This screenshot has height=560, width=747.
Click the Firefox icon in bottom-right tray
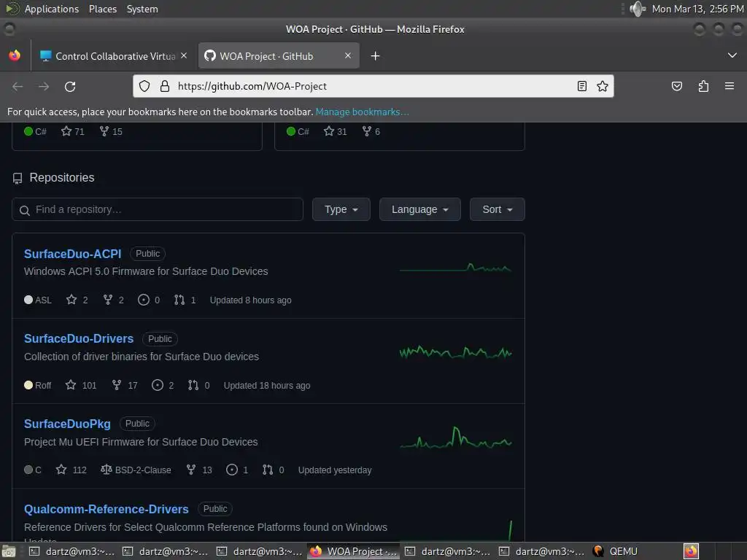point(691,551)
